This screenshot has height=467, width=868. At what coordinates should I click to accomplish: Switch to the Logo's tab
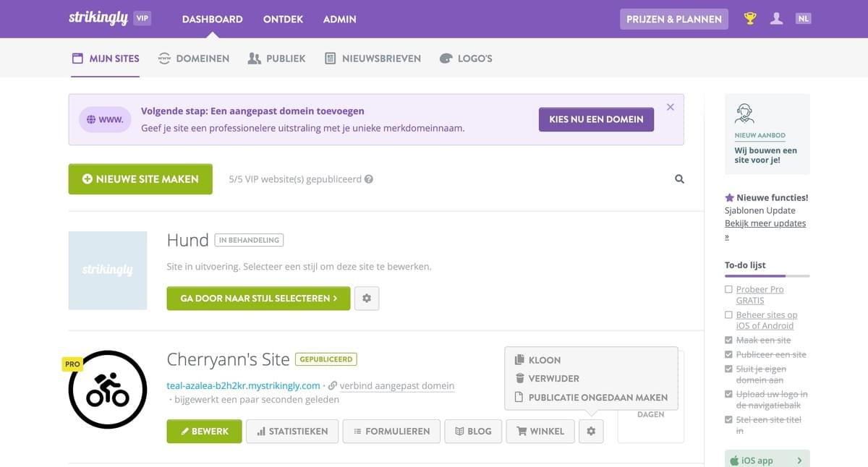[466, 59]
